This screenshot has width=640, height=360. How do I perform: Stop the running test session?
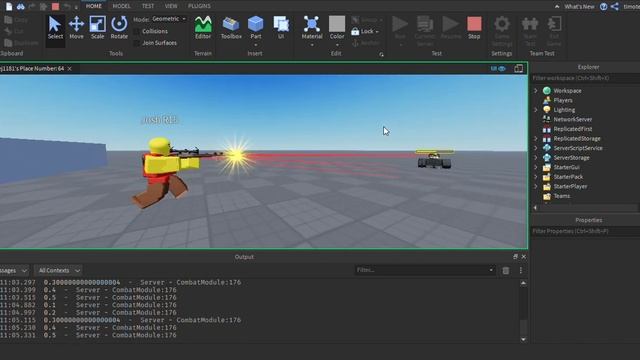point(474,27)
